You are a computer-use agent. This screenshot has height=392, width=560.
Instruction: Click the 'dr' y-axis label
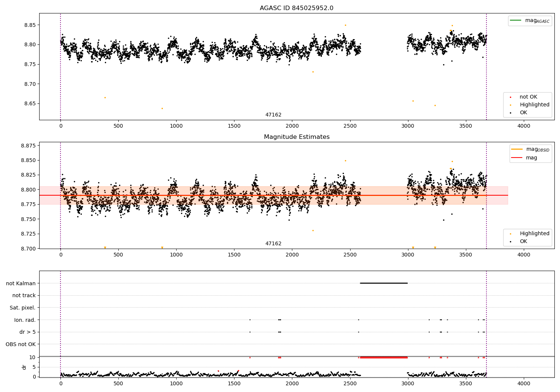24,367
